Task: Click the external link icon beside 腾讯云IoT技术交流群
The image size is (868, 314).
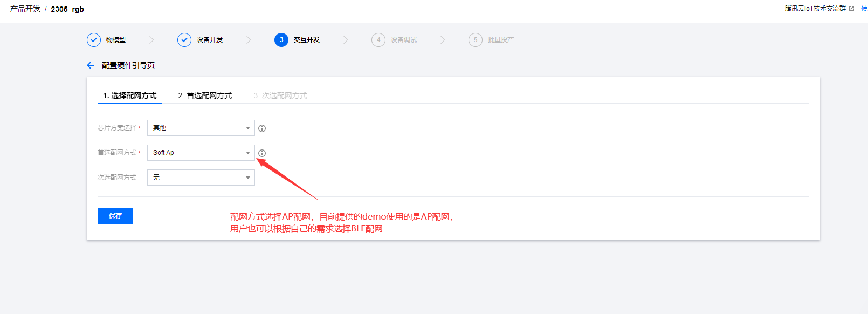Action: [851, 9]
